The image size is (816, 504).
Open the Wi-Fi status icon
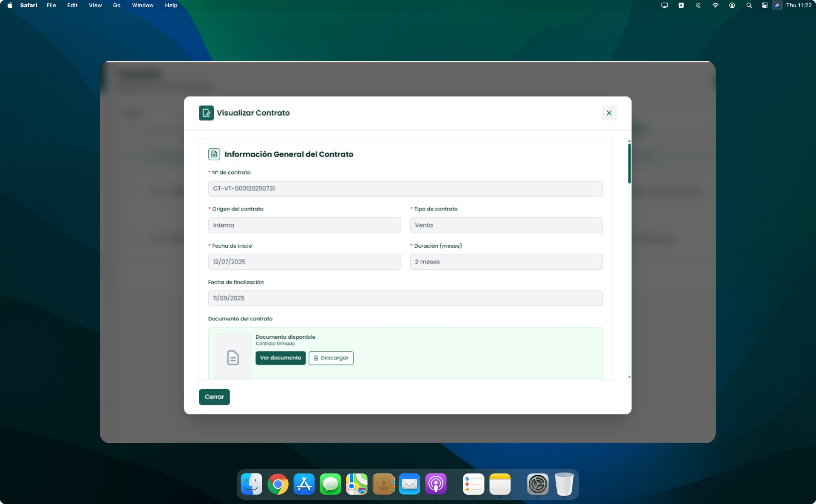click(x=715, y=6)
